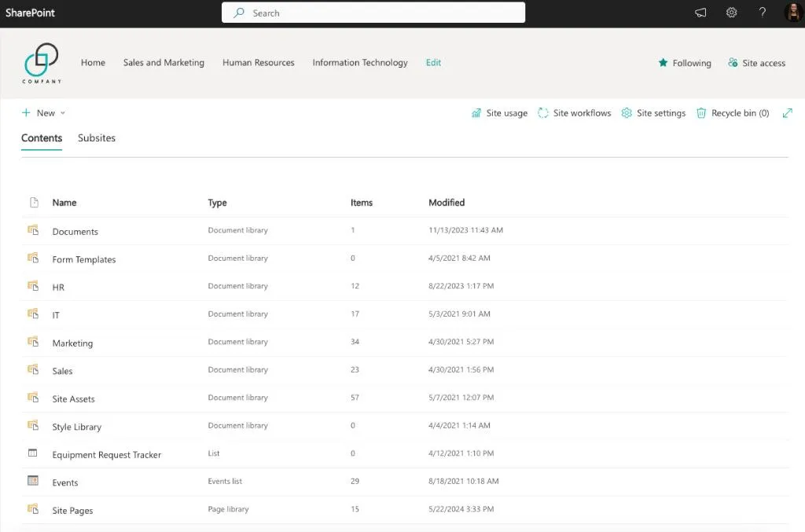Open the Recycle bin icon
The width and height of the screenshot is (805, 532).
point(700,112)
